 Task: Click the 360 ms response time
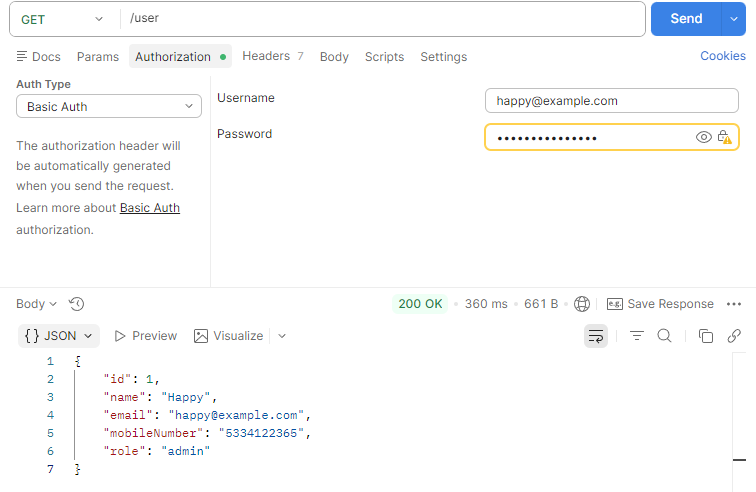tap(486, 304)
